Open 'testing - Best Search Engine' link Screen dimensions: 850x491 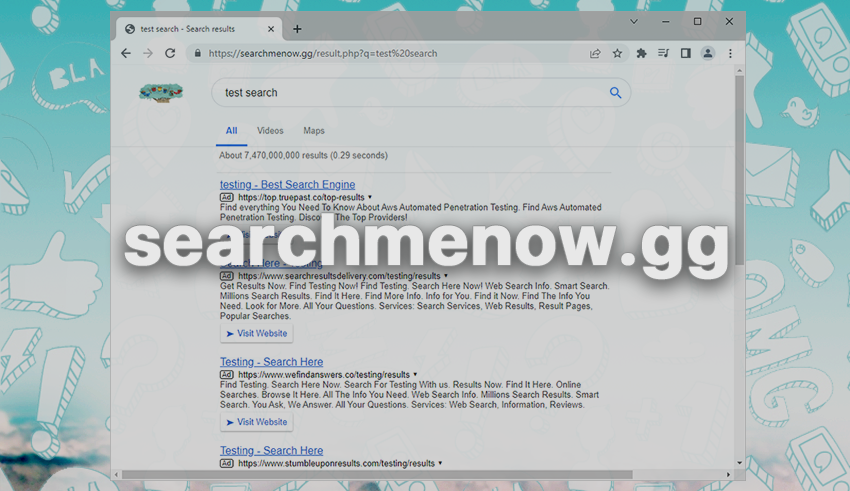coord(287,184)
